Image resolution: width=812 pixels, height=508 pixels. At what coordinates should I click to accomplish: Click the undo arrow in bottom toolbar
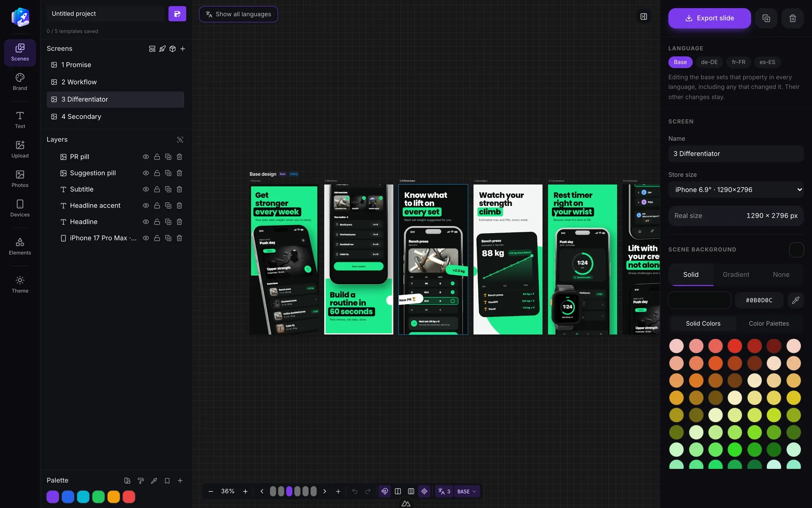point(354,491)
